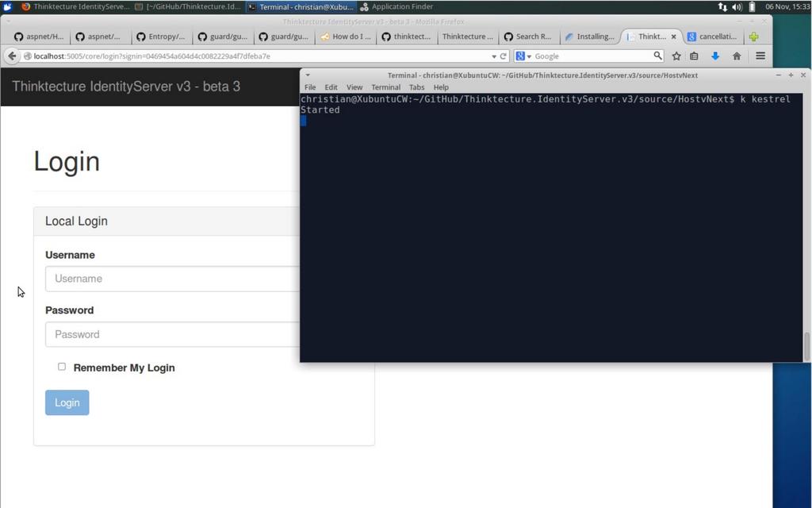Open the Tabs menu in Terminal

click(416, 87)
